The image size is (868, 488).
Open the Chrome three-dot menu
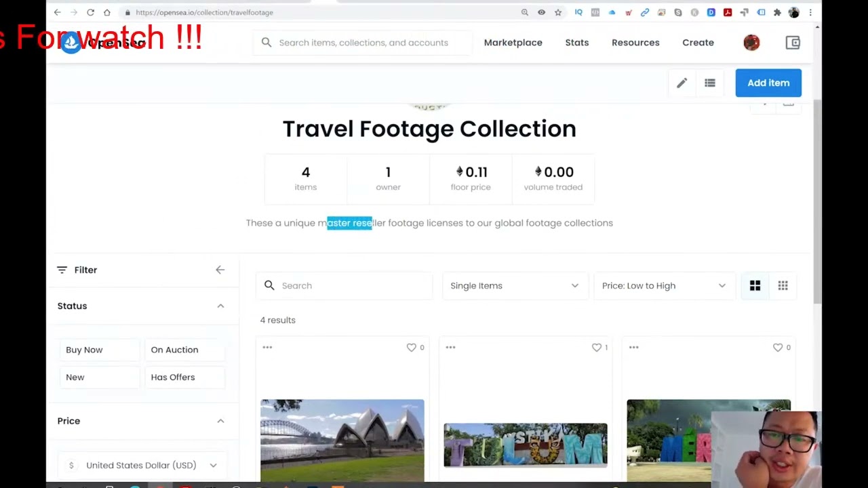pos(810,12)
